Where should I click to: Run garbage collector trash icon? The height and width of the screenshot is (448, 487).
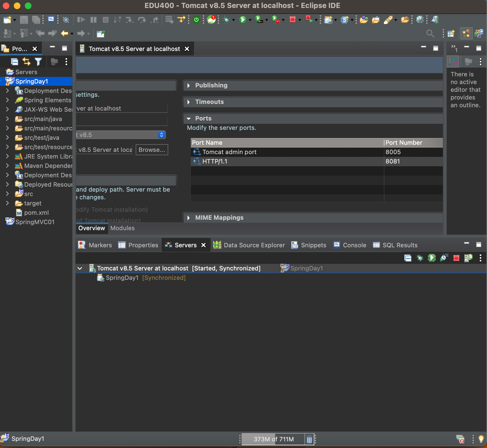pos(309,439)
